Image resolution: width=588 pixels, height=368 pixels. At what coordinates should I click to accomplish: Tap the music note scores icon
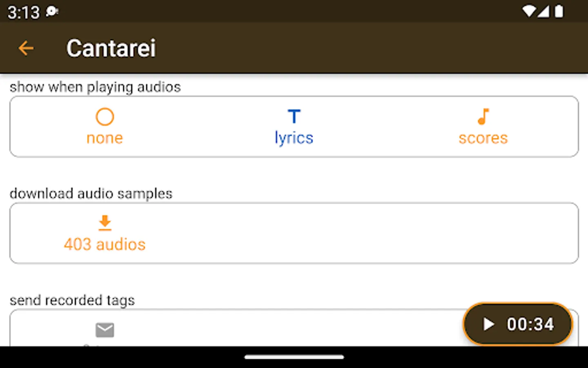(483, 117)
